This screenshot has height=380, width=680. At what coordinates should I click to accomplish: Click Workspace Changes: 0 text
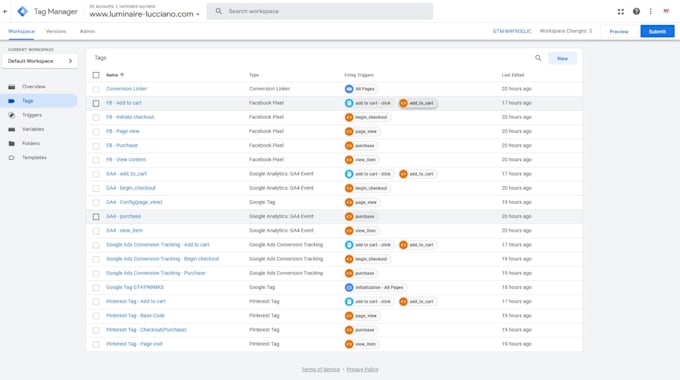(566, 31)
